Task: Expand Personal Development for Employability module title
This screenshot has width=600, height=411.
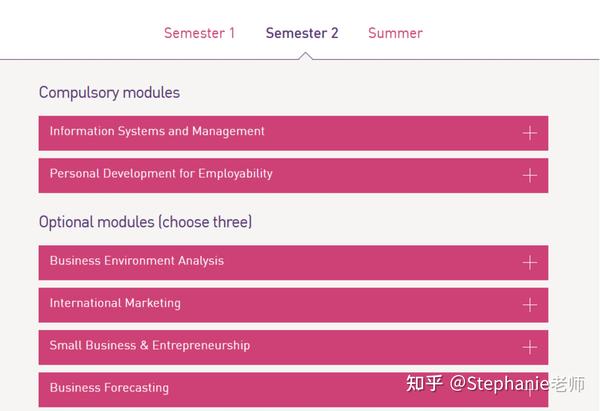Action: [161, 173]
